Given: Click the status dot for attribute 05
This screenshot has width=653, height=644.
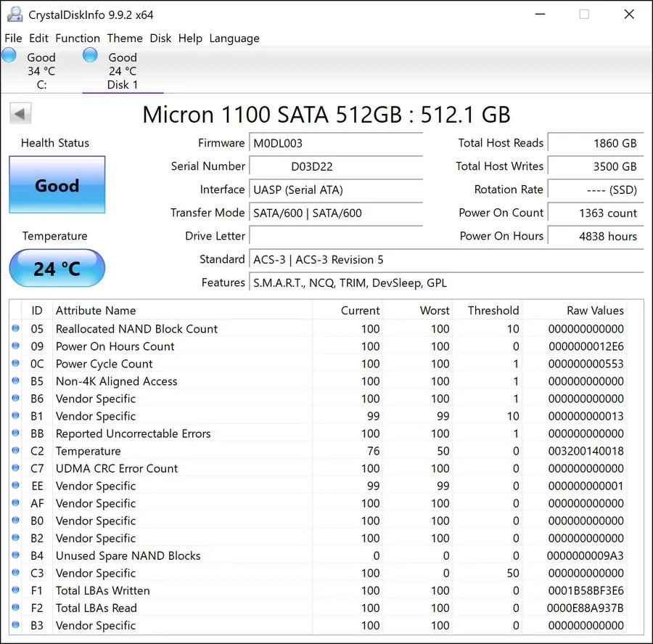Looking at the screenshot, I should 16,328.
